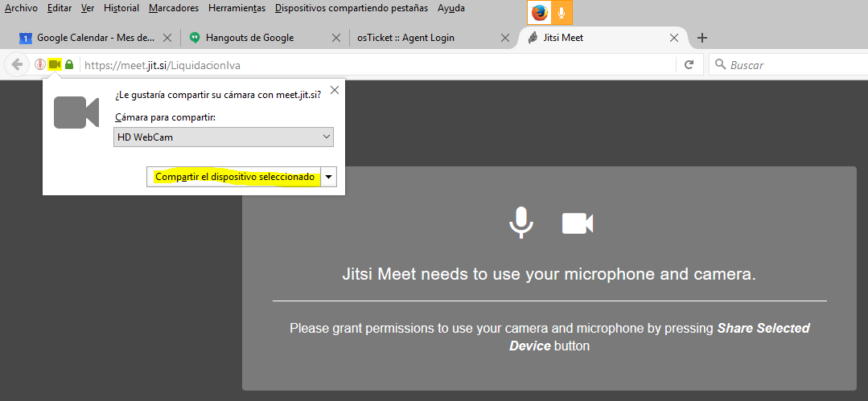Click the orange microphone sharing indicator
Viewport: 868px width, 401px height.
[x=562, y=13]
